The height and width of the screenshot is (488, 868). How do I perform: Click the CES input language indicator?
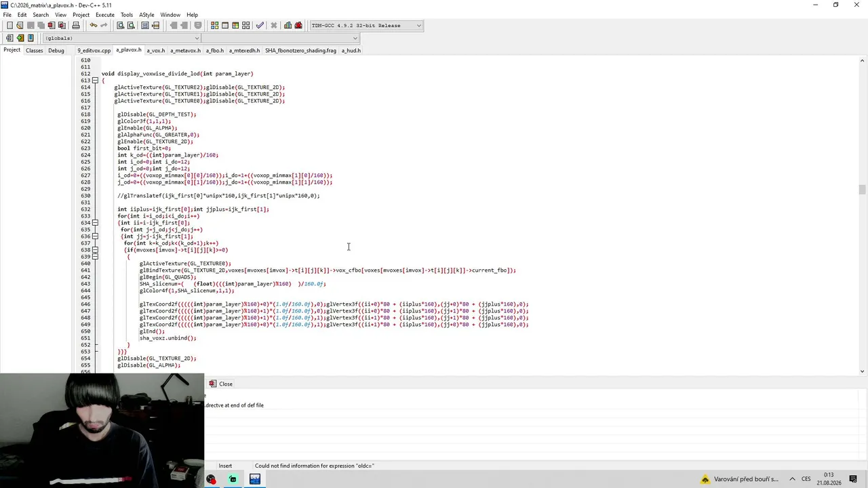(806, 479)
